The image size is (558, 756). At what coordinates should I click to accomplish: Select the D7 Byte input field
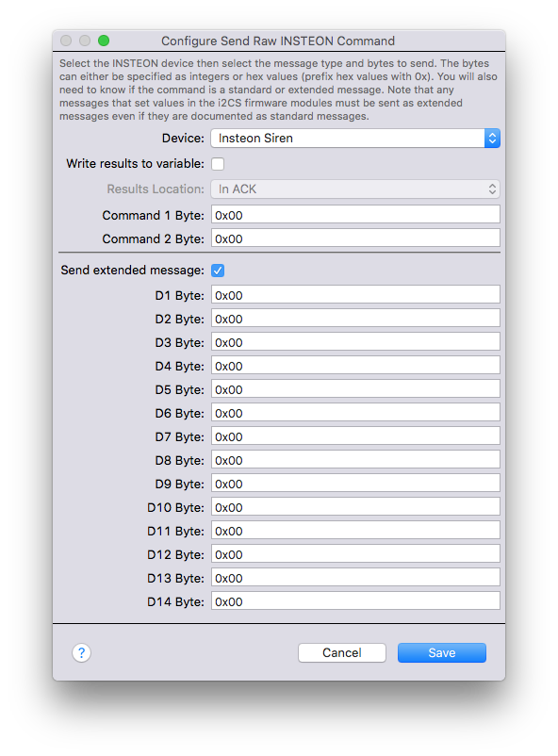pos(355,436)
